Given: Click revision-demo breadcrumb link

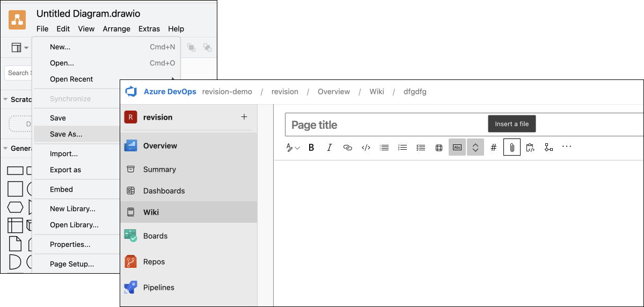Looking at the screenshot, I should click(x=227, y=92).
